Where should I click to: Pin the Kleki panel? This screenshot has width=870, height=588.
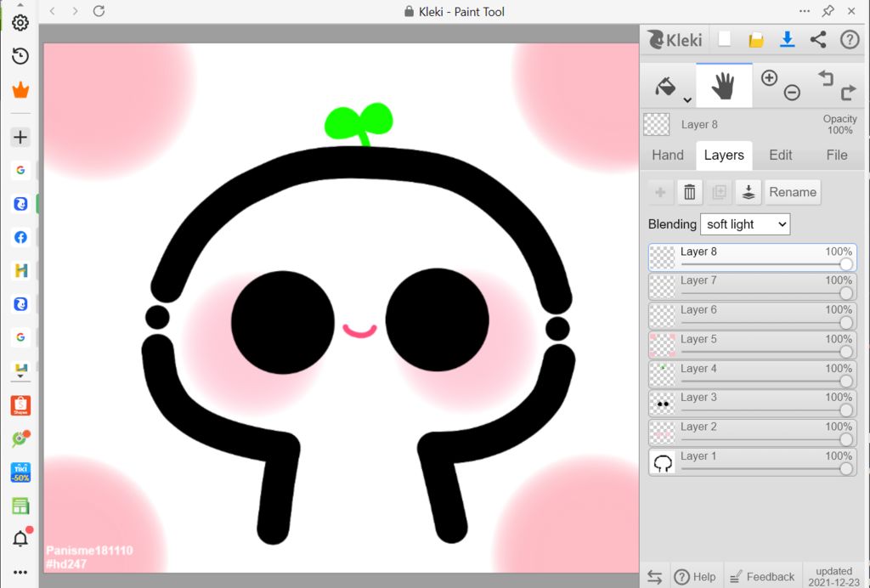click(828, 11)
